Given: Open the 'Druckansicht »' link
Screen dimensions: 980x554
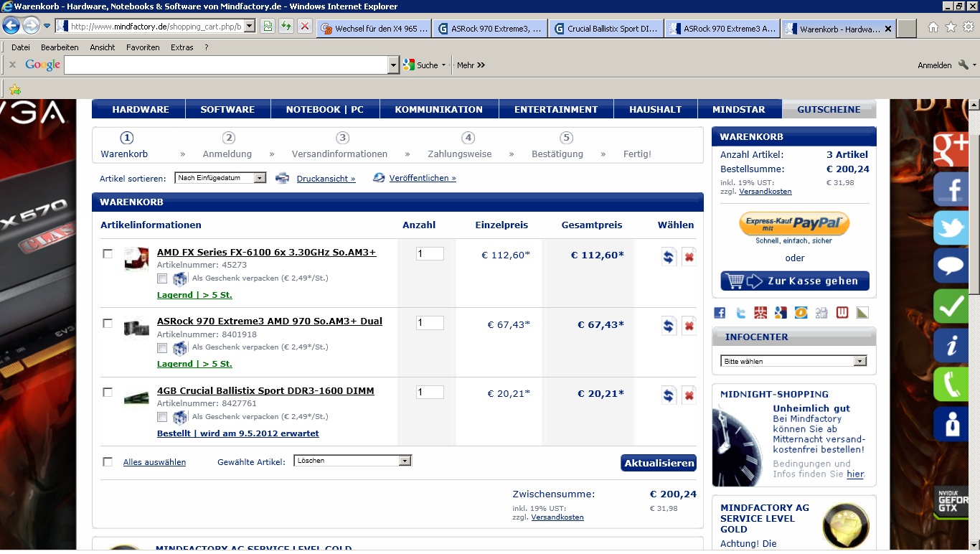Looking at the screenshot, I should [326, 179].
